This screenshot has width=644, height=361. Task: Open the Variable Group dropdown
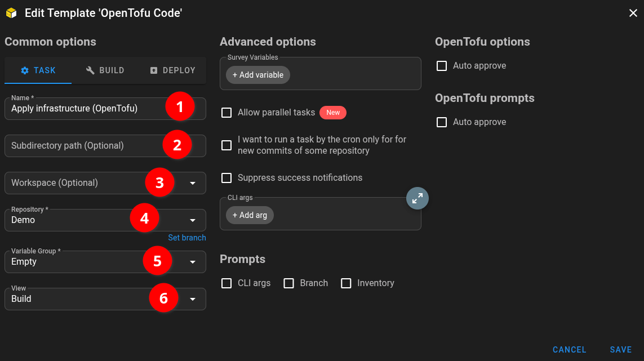(x=105, y=262)
